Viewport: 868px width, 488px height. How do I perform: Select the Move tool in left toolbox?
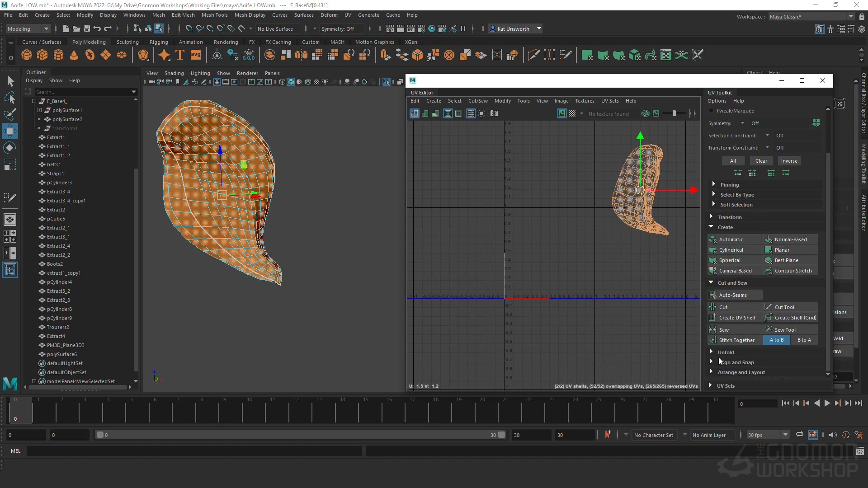9,131
